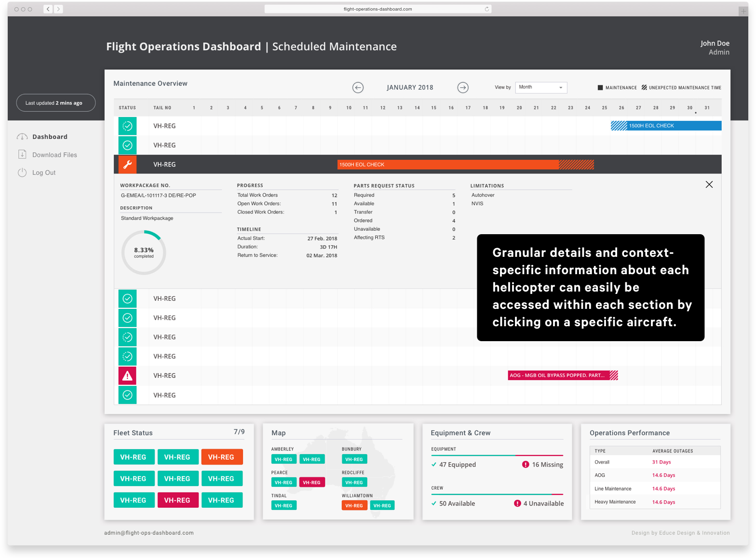Close the workpackage details panel

point(709,185)
